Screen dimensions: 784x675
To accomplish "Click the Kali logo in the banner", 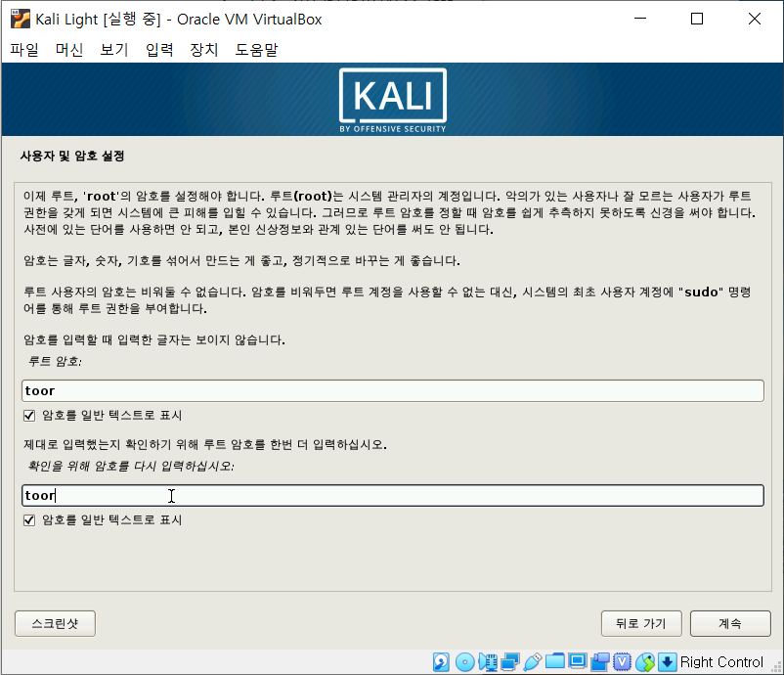I will tap(393, 100).
